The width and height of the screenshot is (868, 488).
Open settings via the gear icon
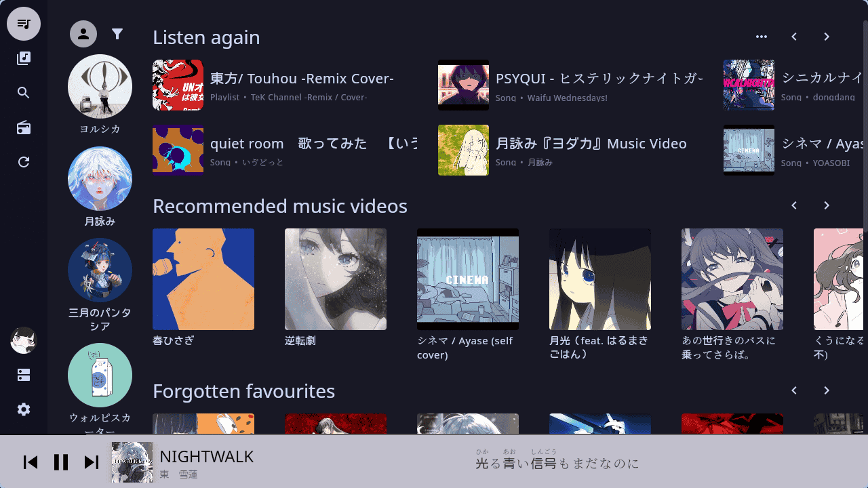(24, 409)
